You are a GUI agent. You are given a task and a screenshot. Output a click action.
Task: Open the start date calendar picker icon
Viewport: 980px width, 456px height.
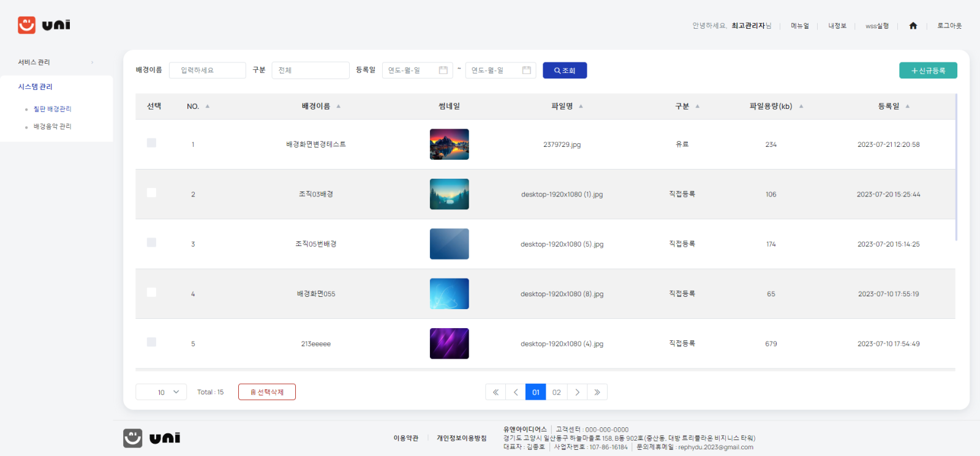(x=443, y=70)
